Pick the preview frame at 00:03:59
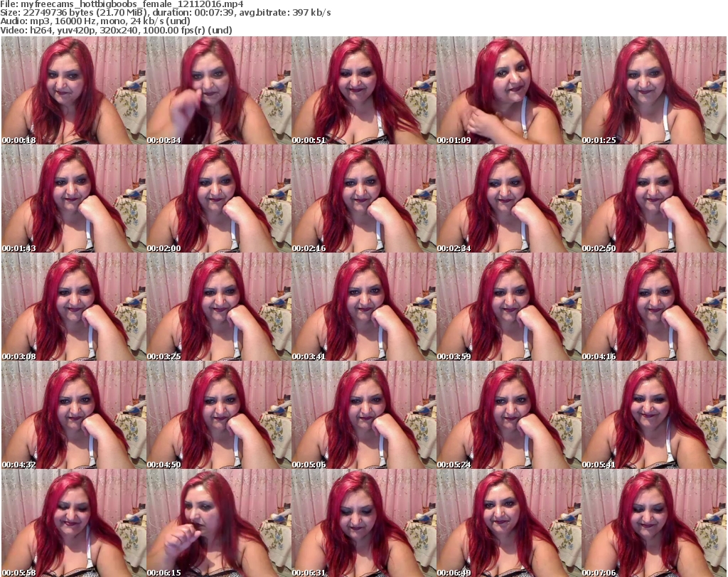 pyautogui.click(x=509, y=307)
